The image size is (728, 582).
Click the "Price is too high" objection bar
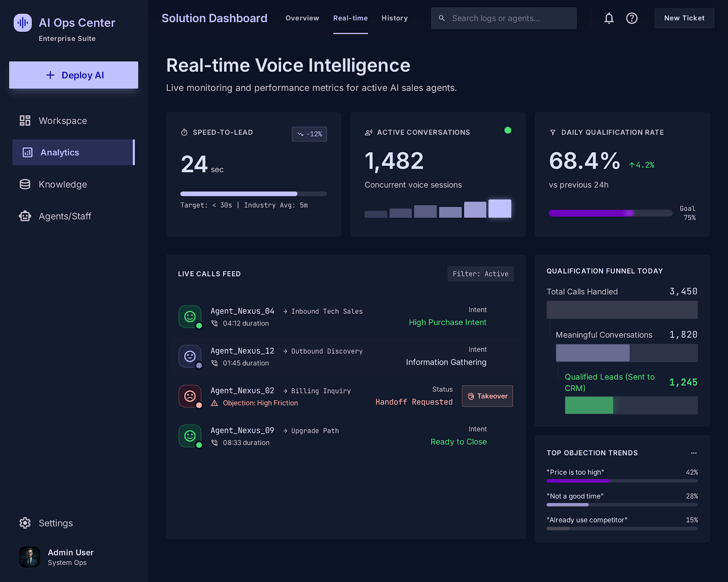pyautogui.click(x=622, y=481)
